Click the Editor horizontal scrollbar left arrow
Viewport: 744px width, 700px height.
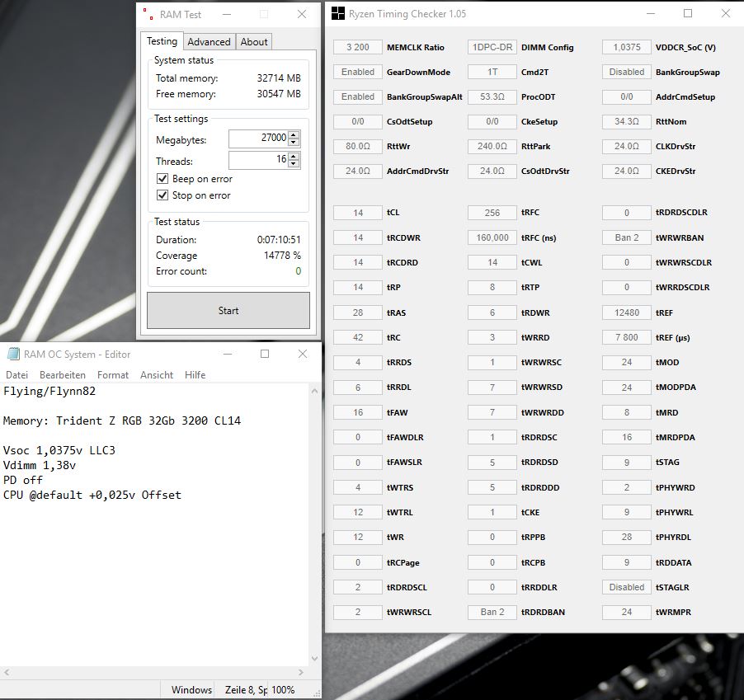pyautogui.click(x=6, y=672)
